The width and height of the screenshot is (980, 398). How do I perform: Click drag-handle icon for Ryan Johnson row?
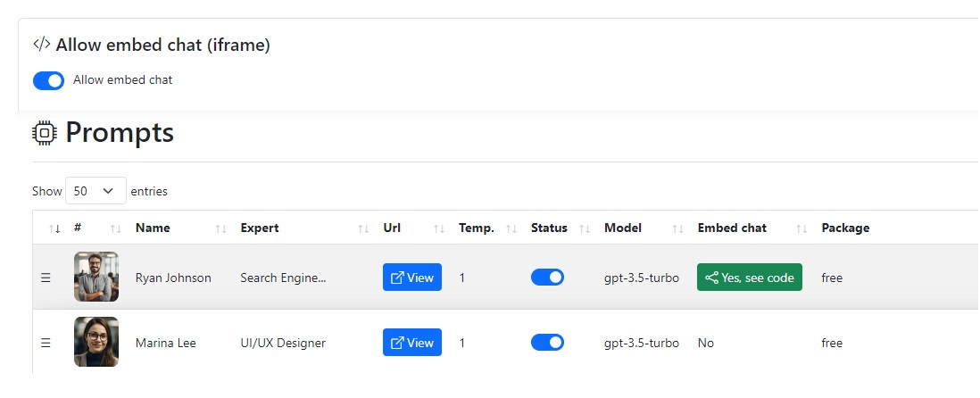[46, 278]
